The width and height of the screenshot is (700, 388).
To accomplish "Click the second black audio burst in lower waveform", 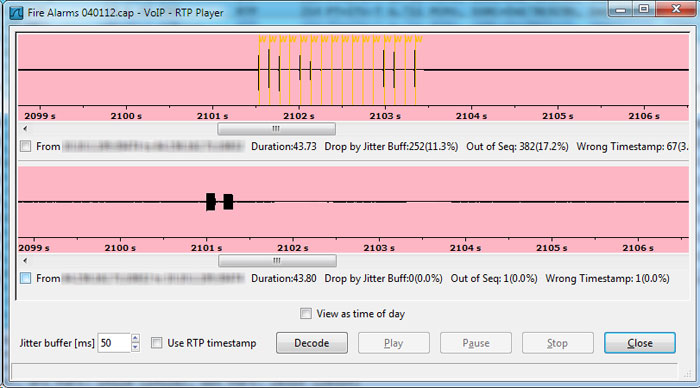I will [228, 202].
